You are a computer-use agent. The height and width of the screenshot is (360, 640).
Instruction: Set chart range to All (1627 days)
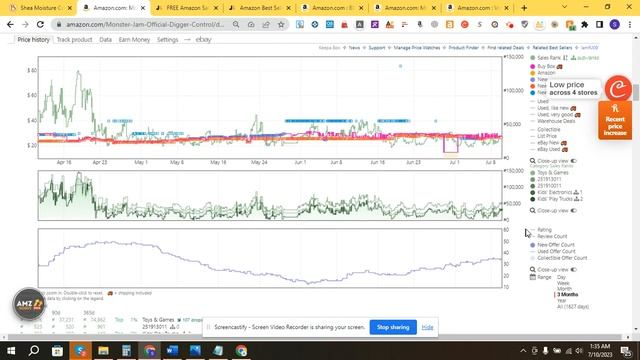pyautogui.click(x=573, y=307)
